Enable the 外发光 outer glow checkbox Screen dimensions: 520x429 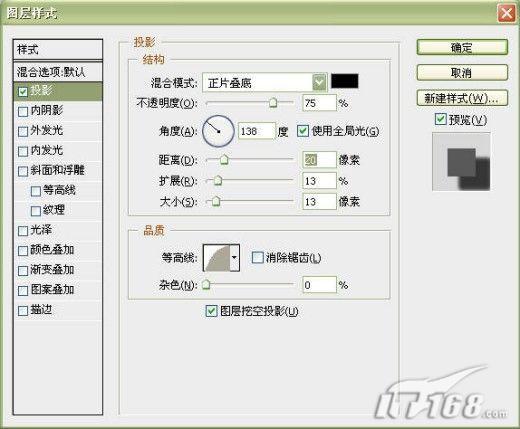point(23,131)
